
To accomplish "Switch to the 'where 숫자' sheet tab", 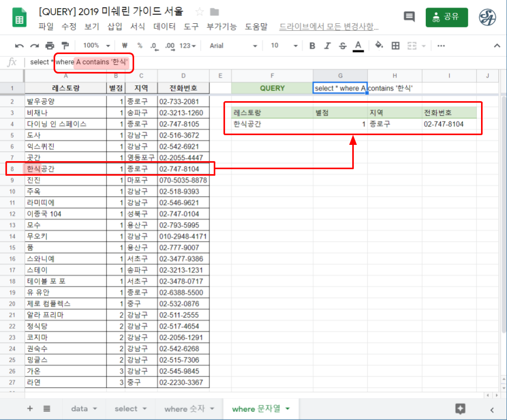I will coord(189,409).
